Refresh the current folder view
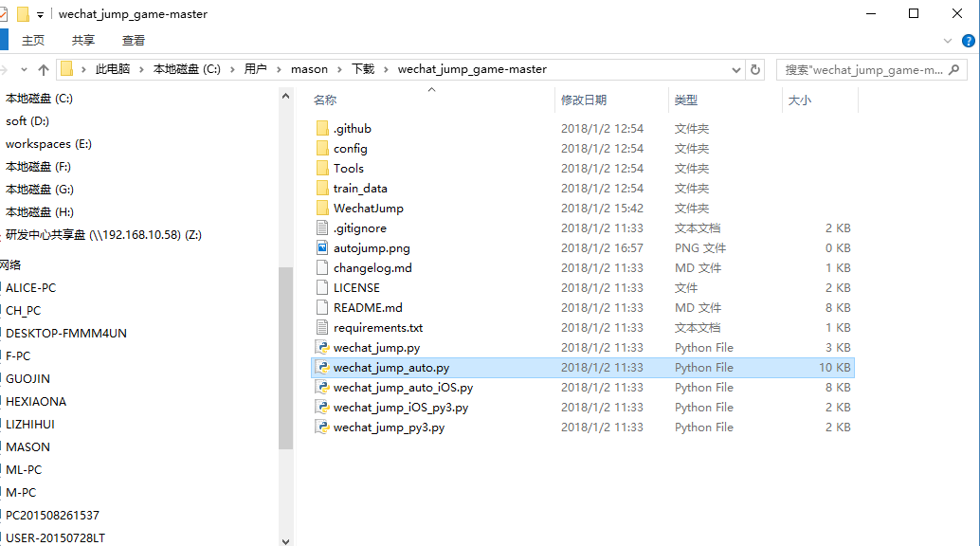 (x=755, y=69)
